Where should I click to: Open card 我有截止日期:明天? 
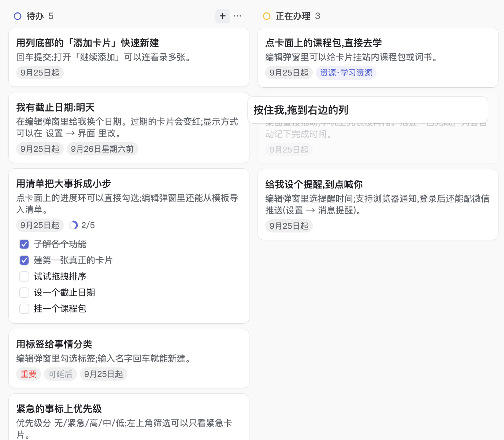pos(129,128)
